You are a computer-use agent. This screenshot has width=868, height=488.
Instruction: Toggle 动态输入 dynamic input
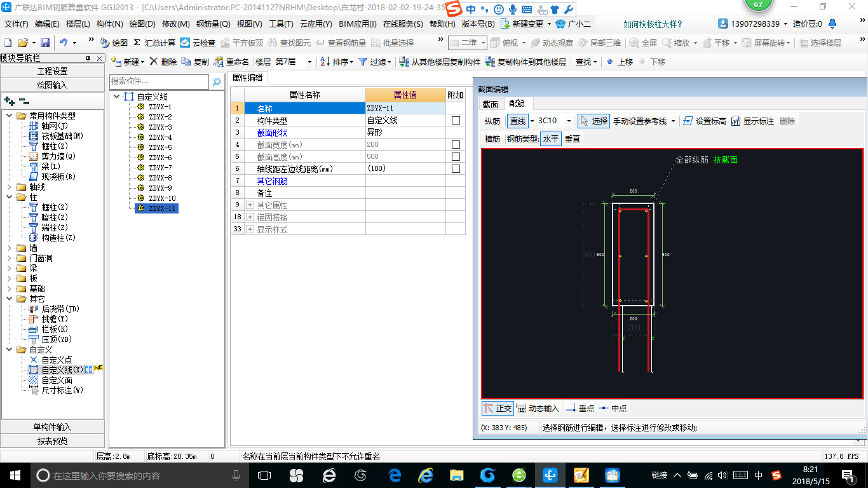tap(538, 408)
